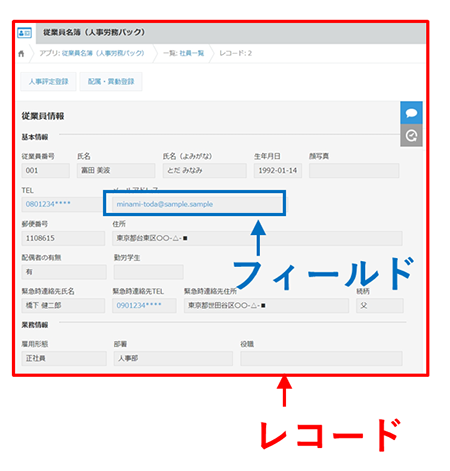This screenshot has height=471, width=450.
Task: Open the comments speech bubble panel
Action: [x=411, y=113]
